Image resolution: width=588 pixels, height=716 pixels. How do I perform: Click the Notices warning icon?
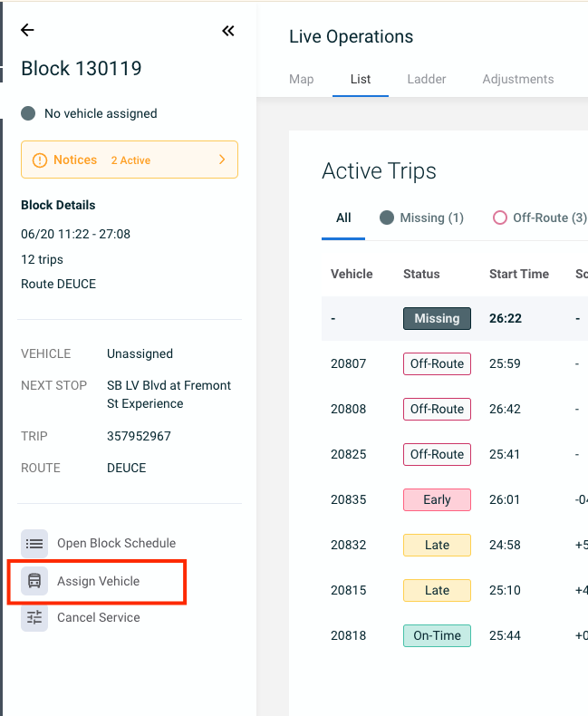tap(40, 160)
